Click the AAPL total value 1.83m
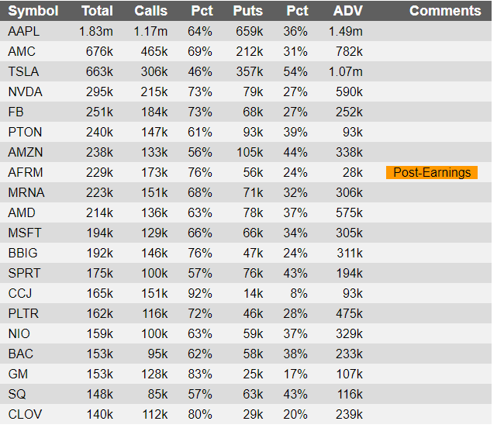 click(96, 32)
